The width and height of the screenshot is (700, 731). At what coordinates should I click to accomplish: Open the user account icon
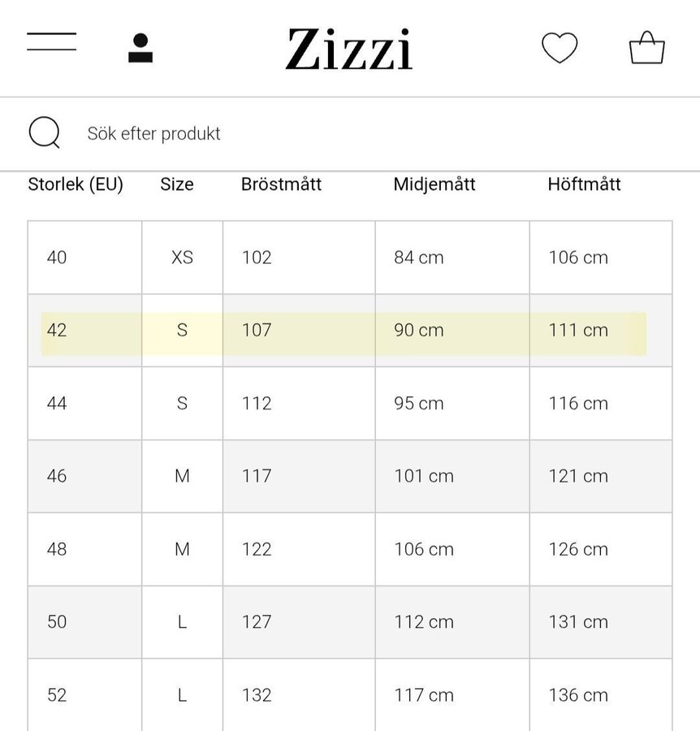click(140, 48)
